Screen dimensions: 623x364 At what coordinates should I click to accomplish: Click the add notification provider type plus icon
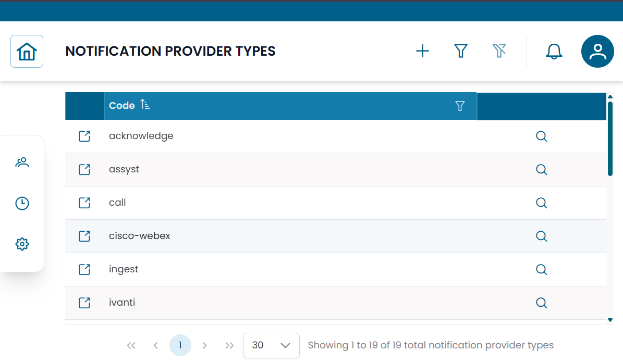pyautogui.click(x=422, y=51)
